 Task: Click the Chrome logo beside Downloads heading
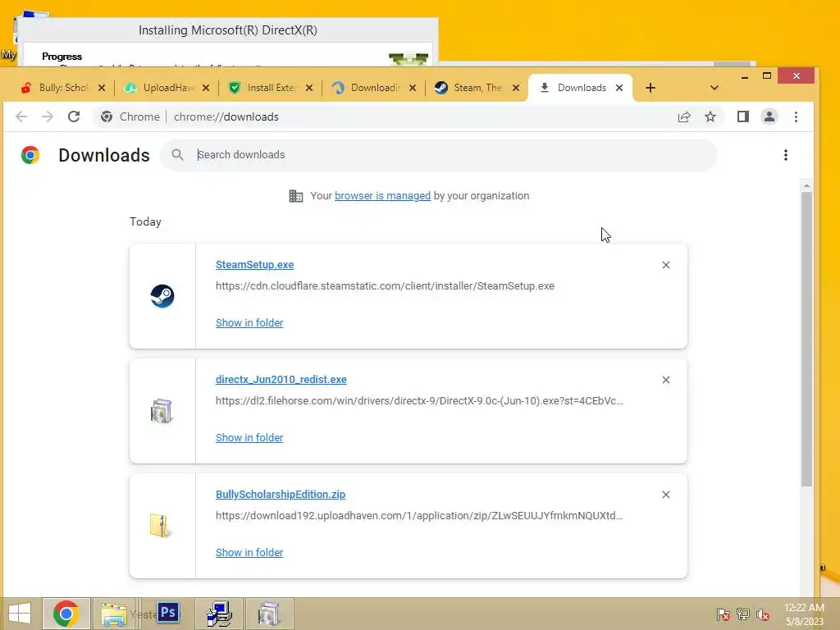point(30,155)
